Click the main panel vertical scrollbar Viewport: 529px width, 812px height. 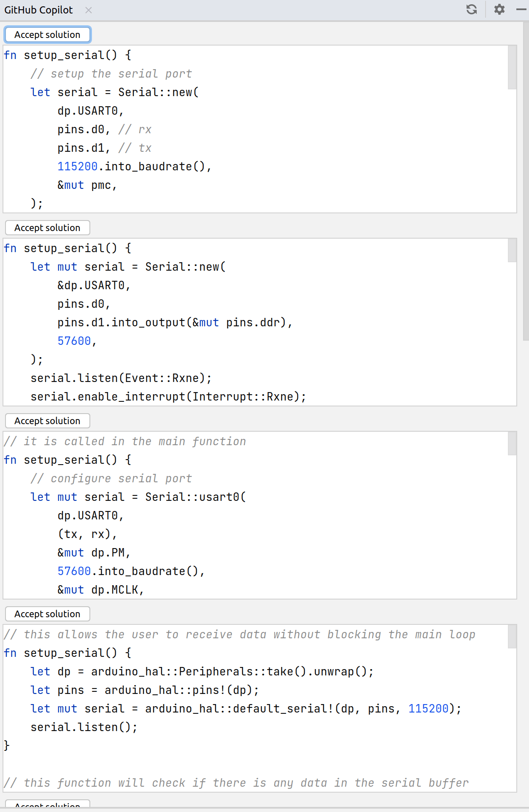526,181
